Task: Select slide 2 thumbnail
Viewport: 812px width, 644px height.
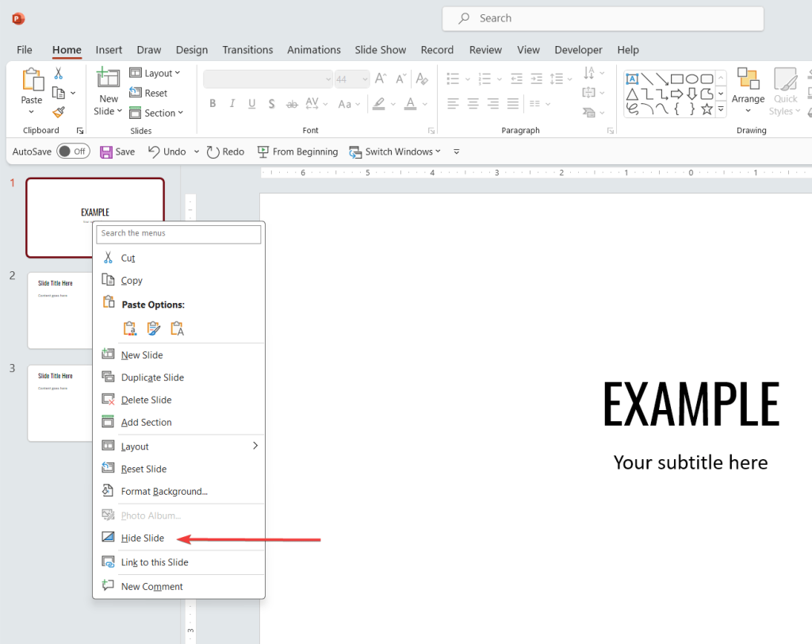Action: coord(60,310)
